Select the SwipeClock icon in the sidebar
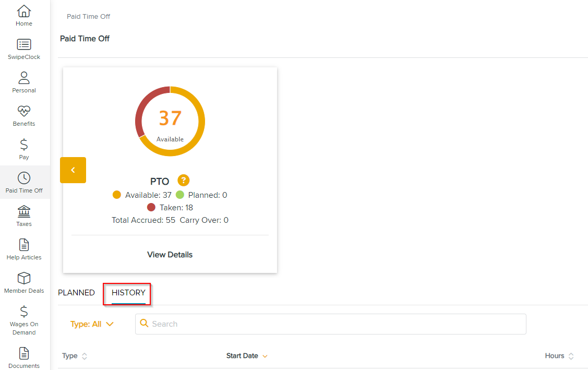This screenshot has height=370, width=588. [x=23, y=45]
